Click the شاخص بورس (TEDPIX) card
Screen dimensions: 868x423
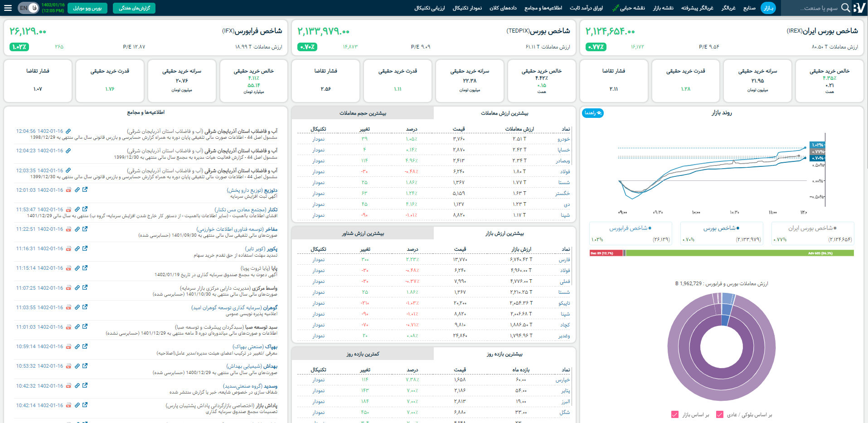click(x=434, y=38)
